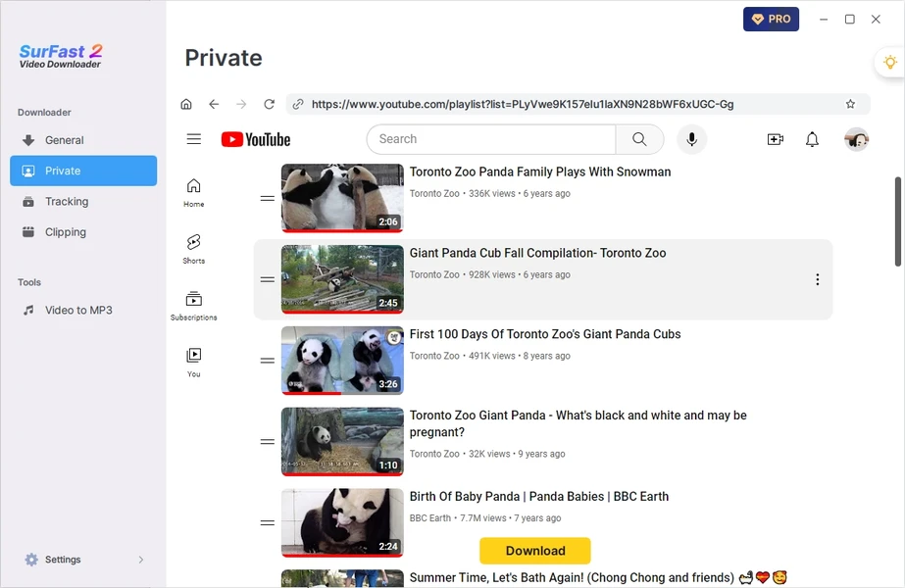Click the PRO upgrade button
Screen dimensions: 905x588
pyautogui.click(x=771, y=19)
